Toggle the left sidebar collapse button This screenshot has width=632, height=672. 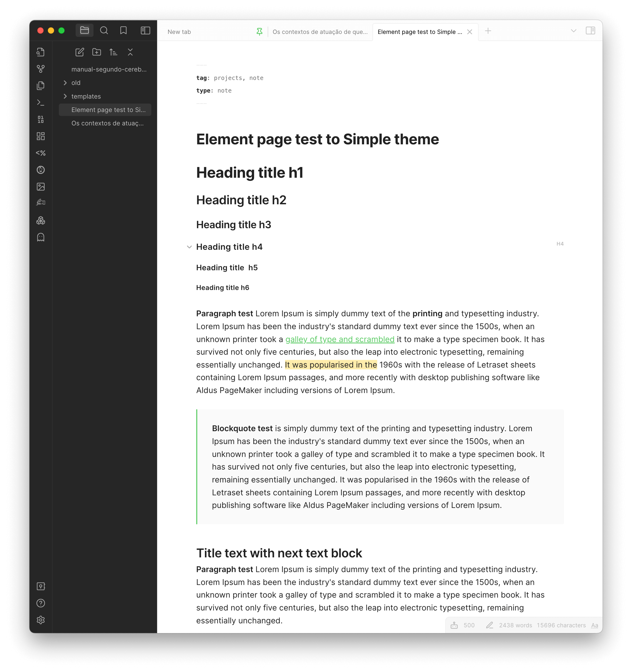click(145, 31)
